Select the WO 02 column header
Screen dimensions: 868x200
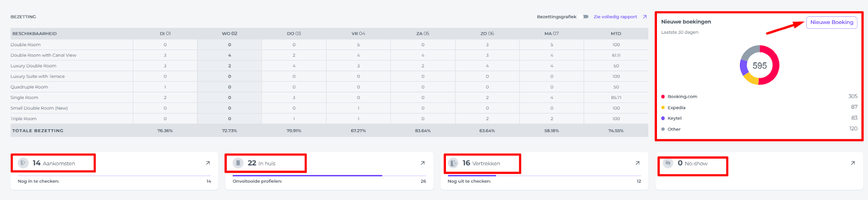229,34
